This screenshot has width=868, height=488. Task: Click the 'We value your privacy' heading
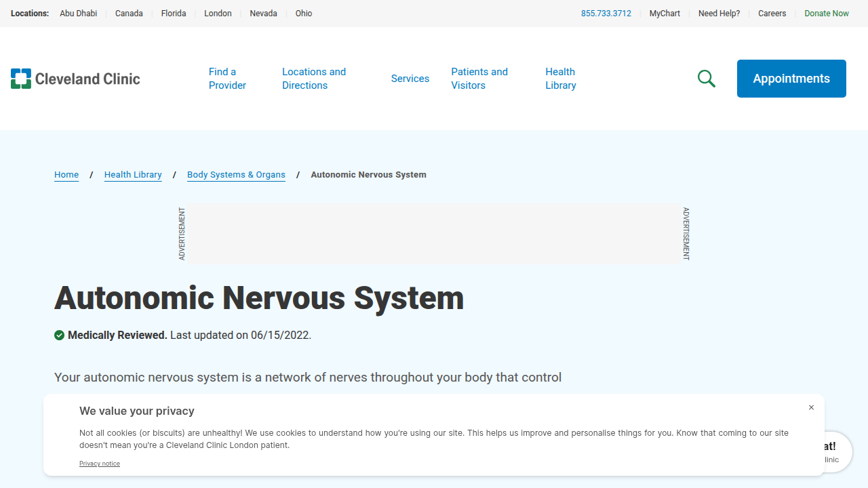click(x=137, y=411)
